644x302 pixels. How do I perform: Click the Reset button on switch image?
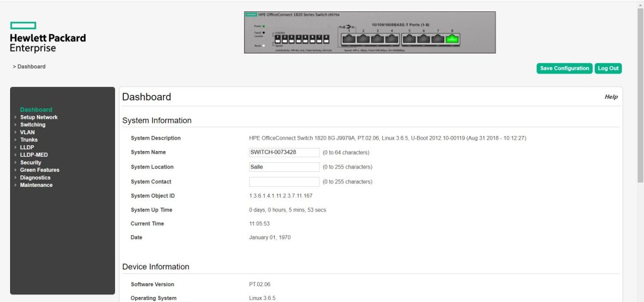(264, 46)
